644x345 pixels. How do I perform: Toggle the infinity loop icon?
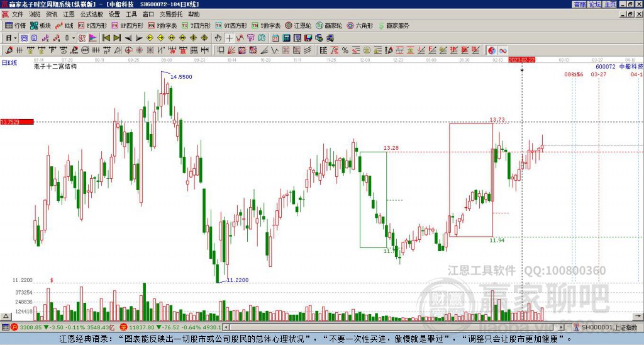pyautogui.click(x=502, y=50)
